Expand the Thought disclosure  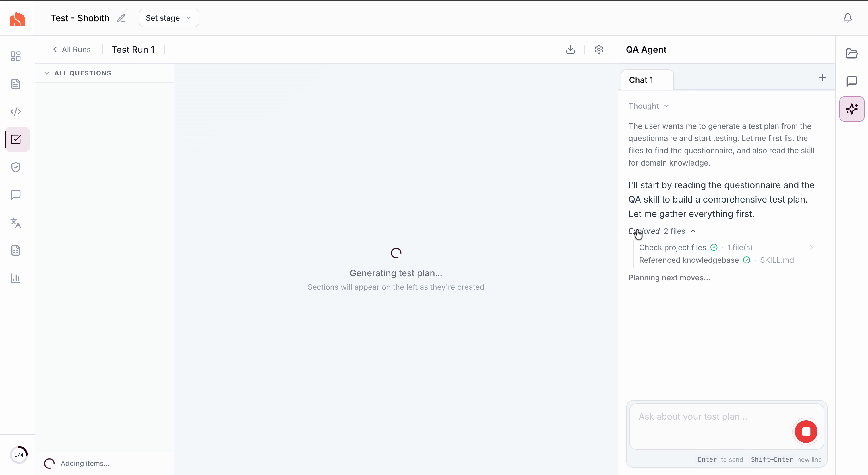click(648, 106)
